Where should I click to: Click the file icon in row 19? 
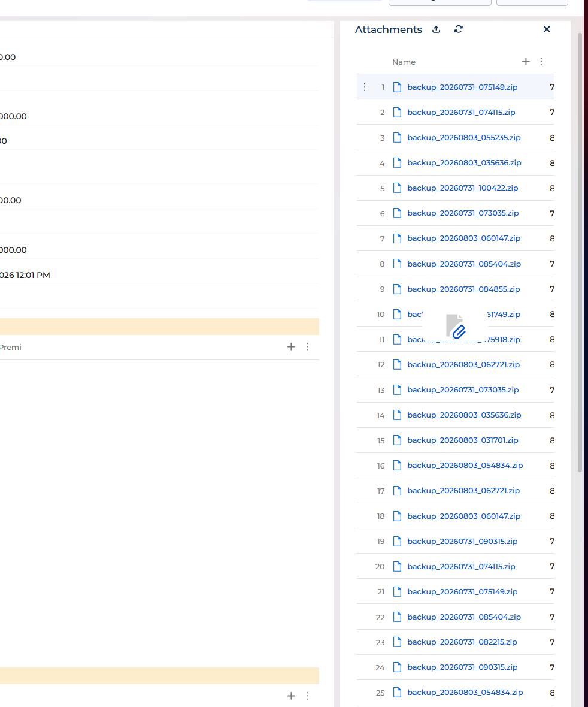pyautogui.click(x=397, y=542)
